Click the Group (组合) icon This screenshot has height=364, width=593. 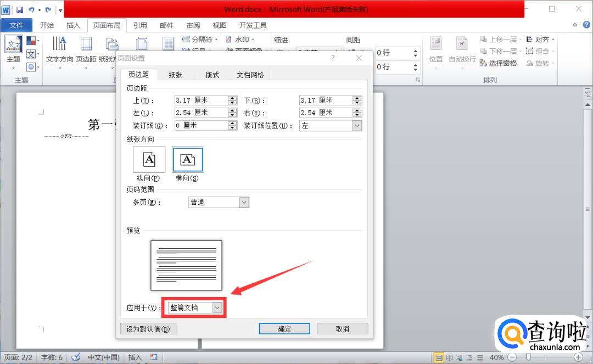coord(529,51)
